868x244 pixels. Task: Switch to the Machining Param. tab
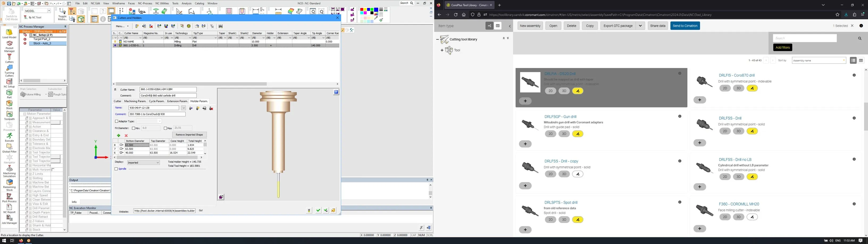[135, 101]
